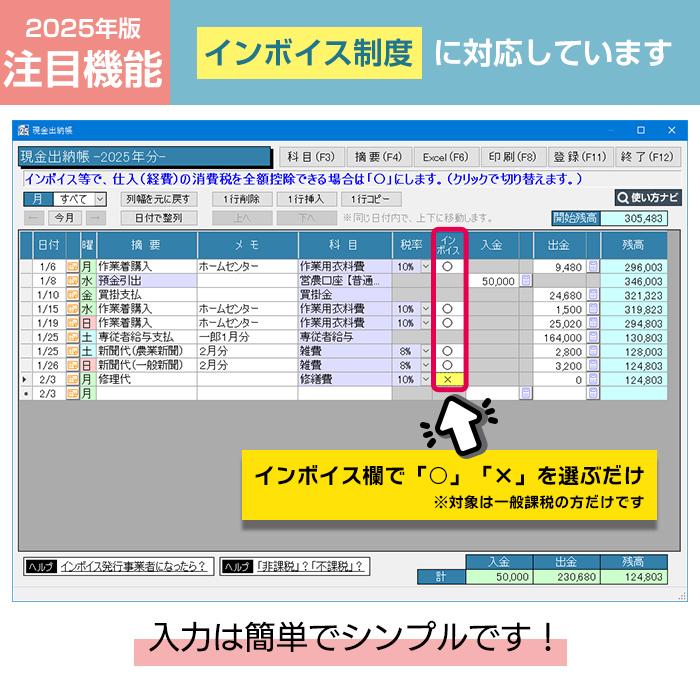Select the 科目 cell 買掛金
The image size is (700, 700).
pyautogui.click(x=345, y=295)
